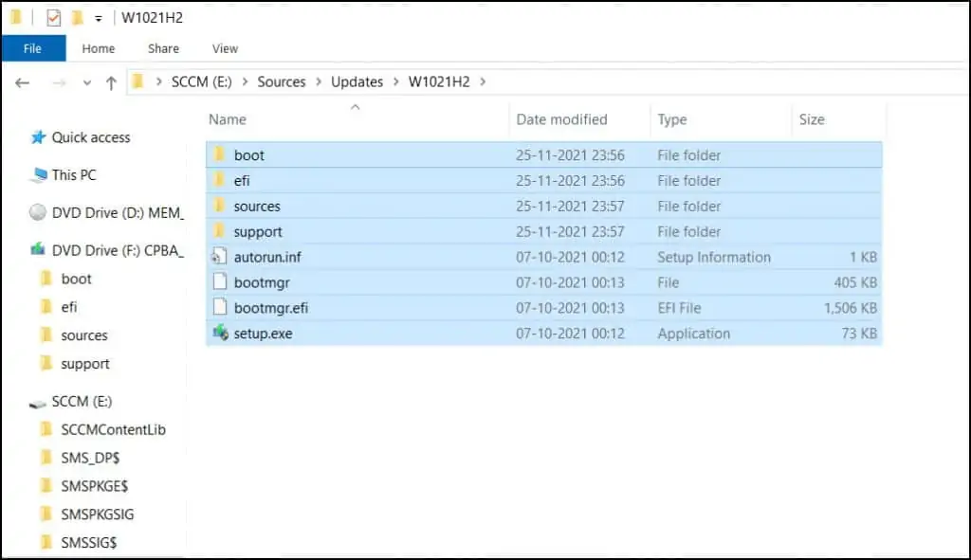Select the efi folder icon in file list
971x560 pixels.
click(219, 180)
